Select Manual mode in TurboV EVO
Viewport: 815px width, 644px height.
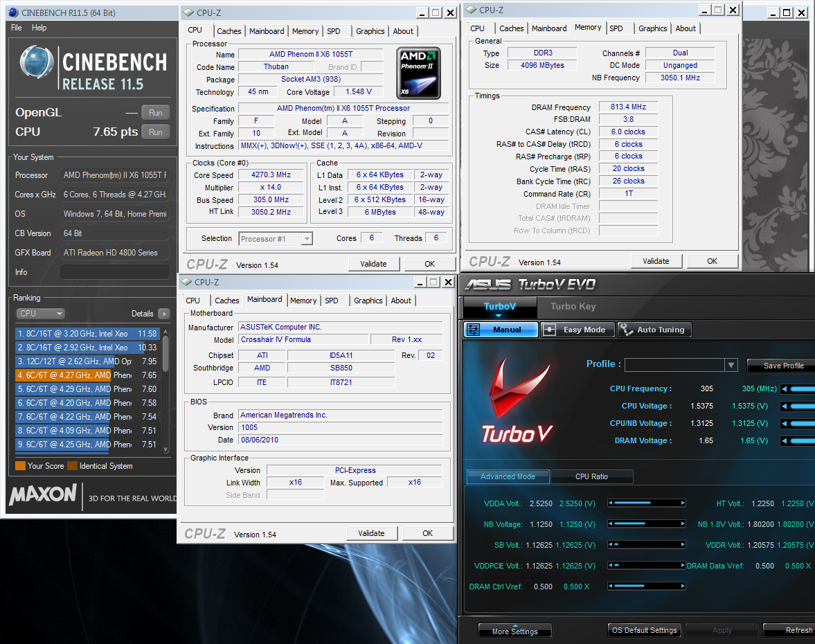point(501,330)
